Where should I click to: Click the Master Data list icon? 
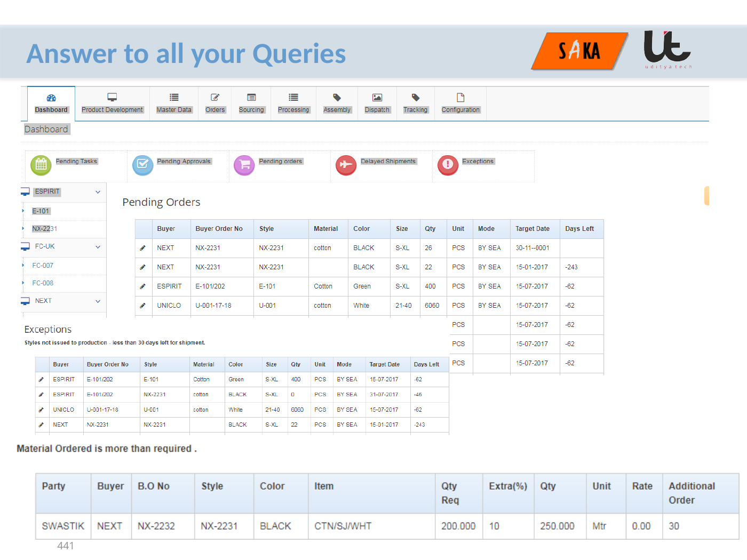pyautogui.click(x=174, y=98)
